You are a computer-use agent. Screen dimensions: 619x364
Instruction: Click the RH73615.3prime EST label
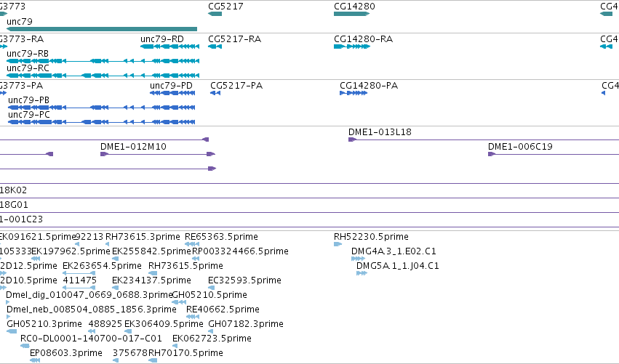click(x=143, y=237)
